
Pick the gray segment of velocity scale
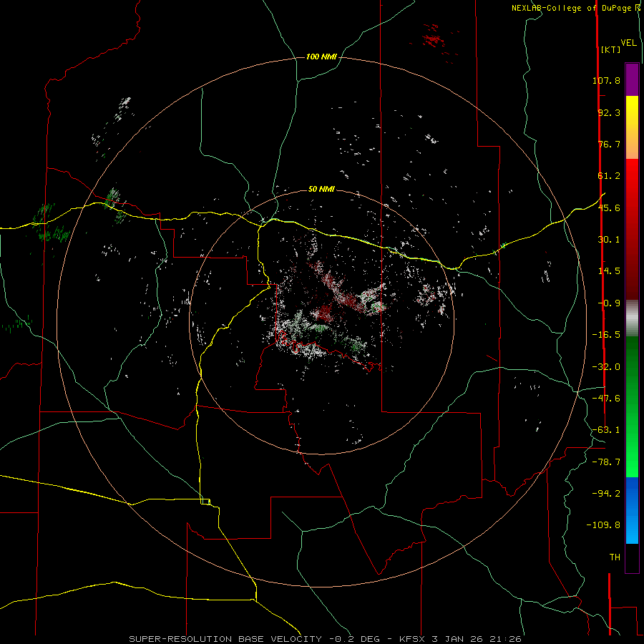632,318
